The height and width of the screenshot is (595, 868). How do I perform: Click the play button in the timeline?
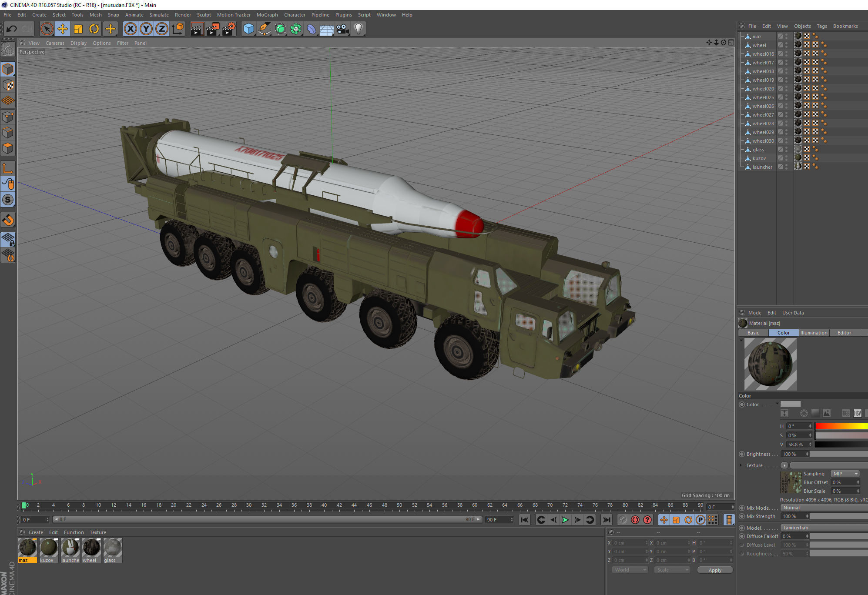click(x=565, y=519)
